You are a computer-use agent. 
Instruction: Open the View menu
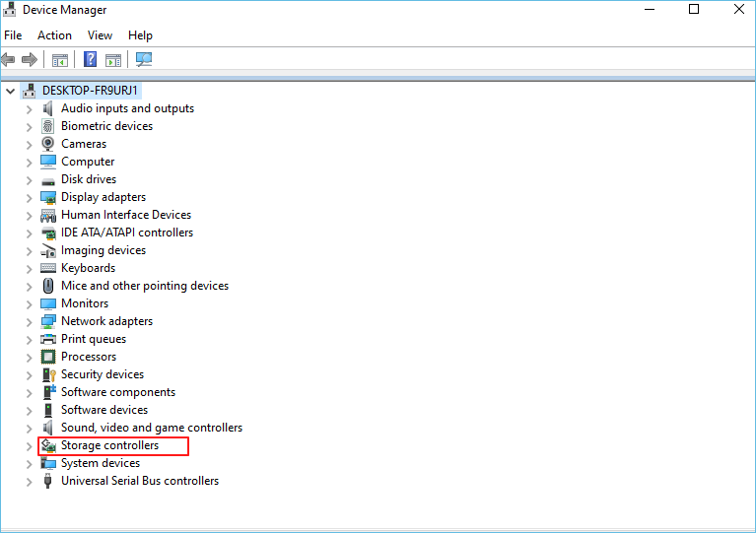coord(100,35)
